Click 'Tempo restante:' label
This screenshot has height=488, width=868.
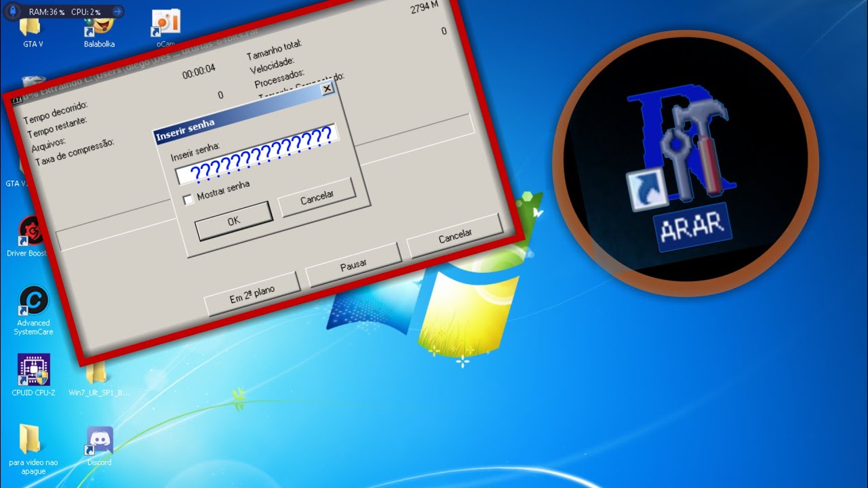(57, 127)
